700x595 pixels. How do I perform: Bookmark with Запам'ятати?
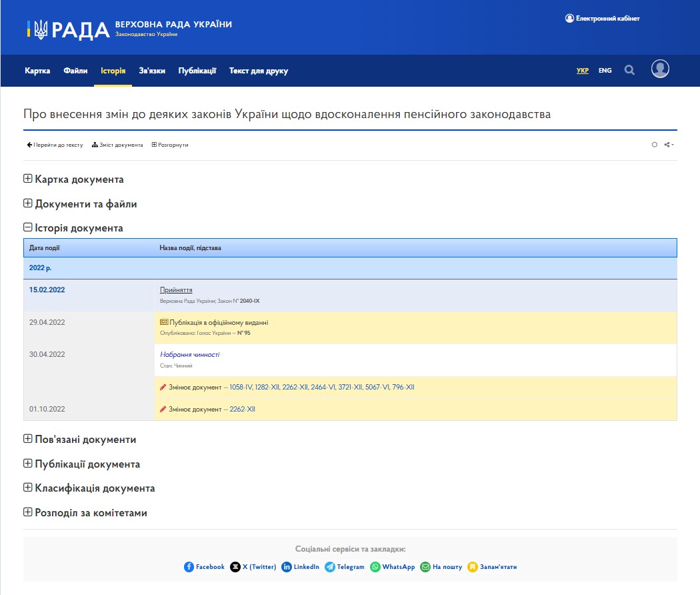pos(492,567)
